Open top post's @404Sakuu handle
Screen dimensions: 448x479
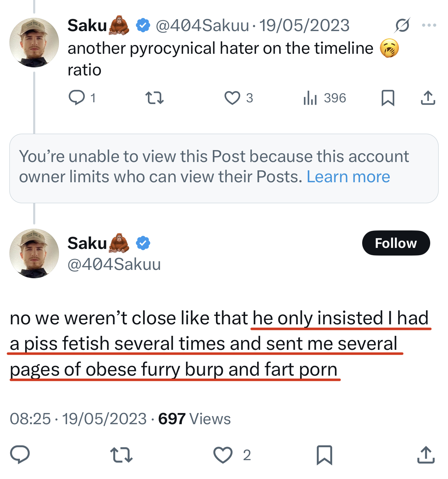202,25
